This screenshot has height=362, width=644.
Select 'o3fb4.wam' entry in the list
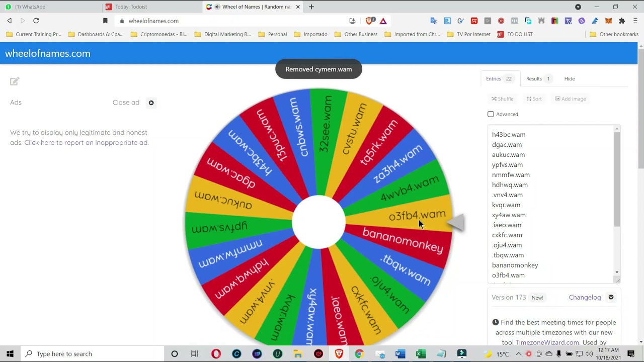508,276
